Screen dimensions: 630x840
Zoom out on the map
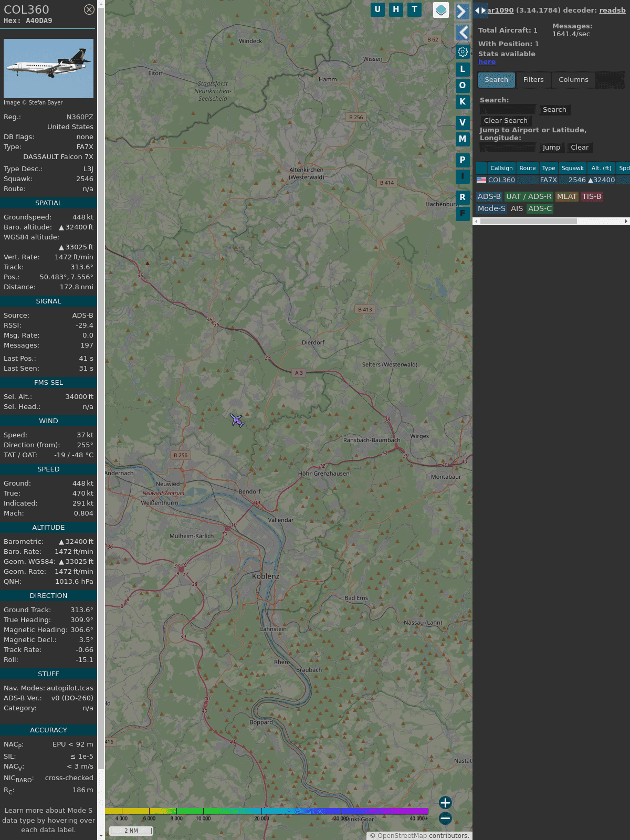coord(445,818)
